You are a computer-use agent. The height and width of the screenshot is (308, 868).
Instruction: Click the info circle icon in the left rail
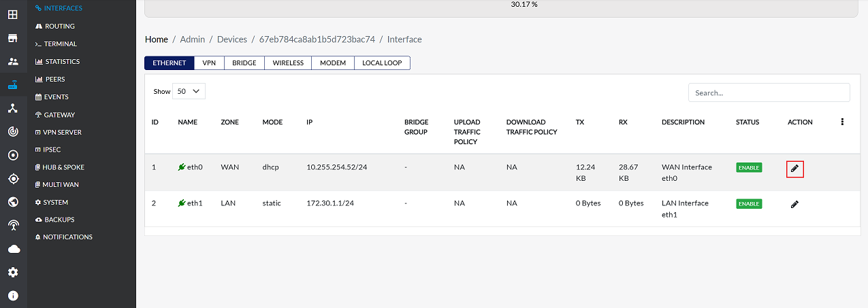click(x=13, y=296)
